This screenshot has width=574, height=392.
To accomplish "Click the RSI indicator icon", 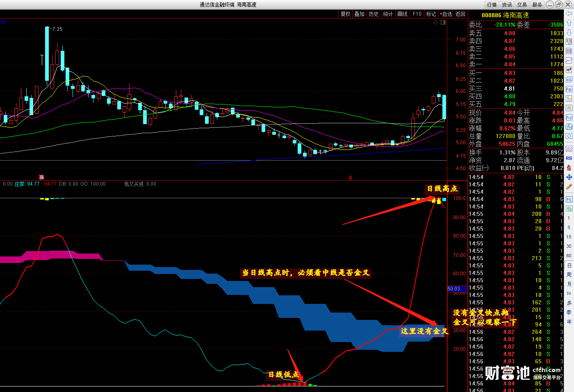I will (569, 158).
